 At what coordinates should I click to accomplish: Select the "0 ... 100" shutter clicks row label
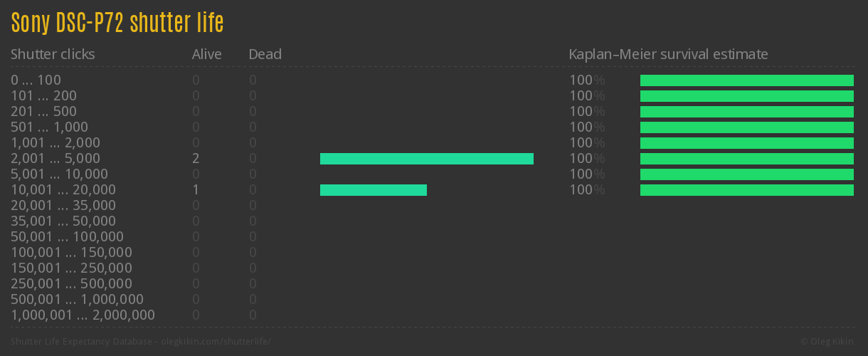click(x=36, y=80)
